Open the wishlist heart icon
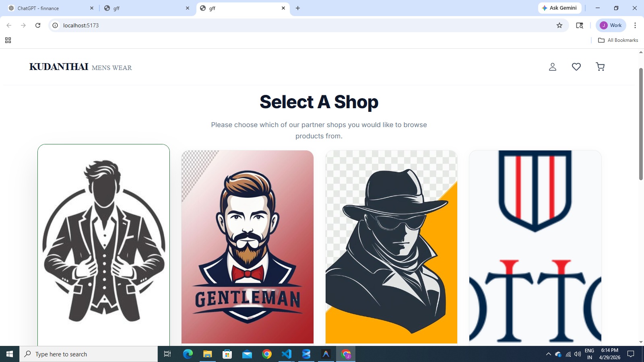 click(576, 67)
